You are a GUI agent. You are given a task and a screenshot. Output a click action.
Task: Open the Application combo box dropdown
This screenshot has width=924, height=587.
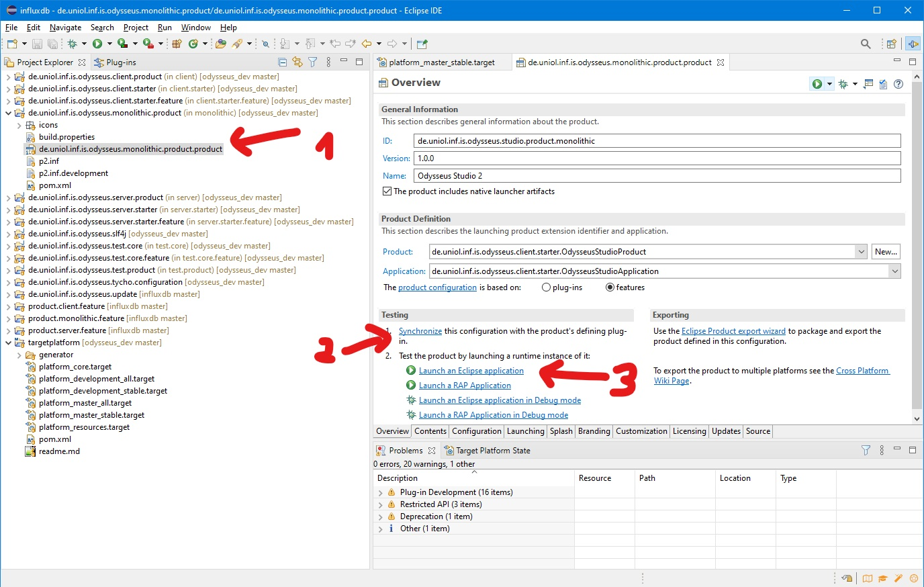pyautogui.click(x=894, y=271)
